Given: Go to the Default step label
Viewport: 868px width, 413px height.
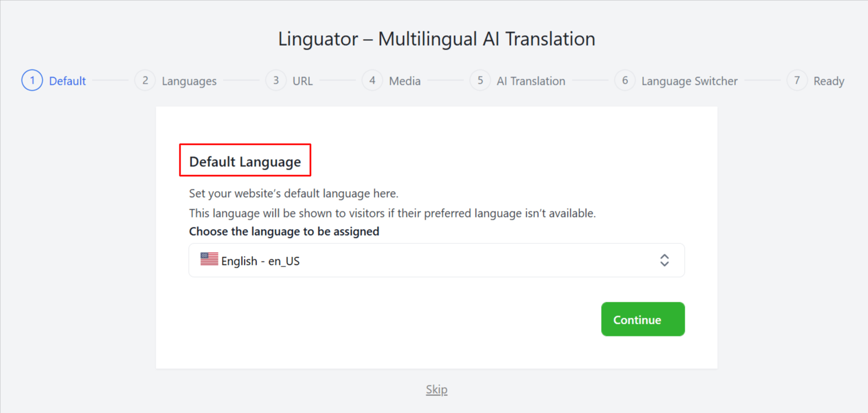Looking at the screenshot, I should (x=67, y=81).
